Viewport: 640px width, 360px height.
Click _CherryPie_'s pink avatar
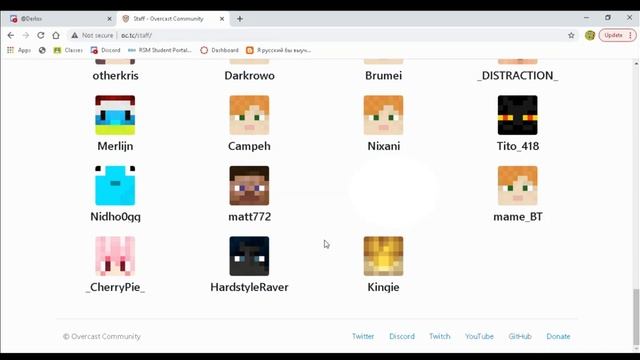pos(115,256)
